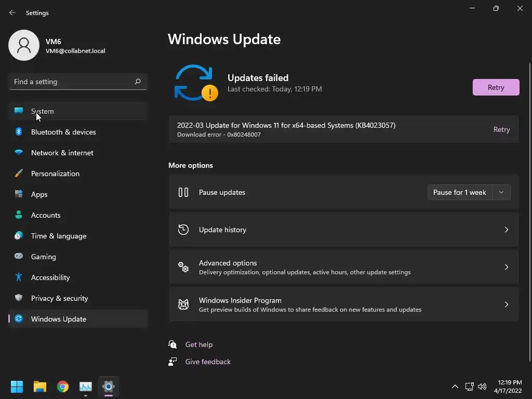This screenshot has height=399, width=532.
Task: Open Personalization settings
Action: 78,174
